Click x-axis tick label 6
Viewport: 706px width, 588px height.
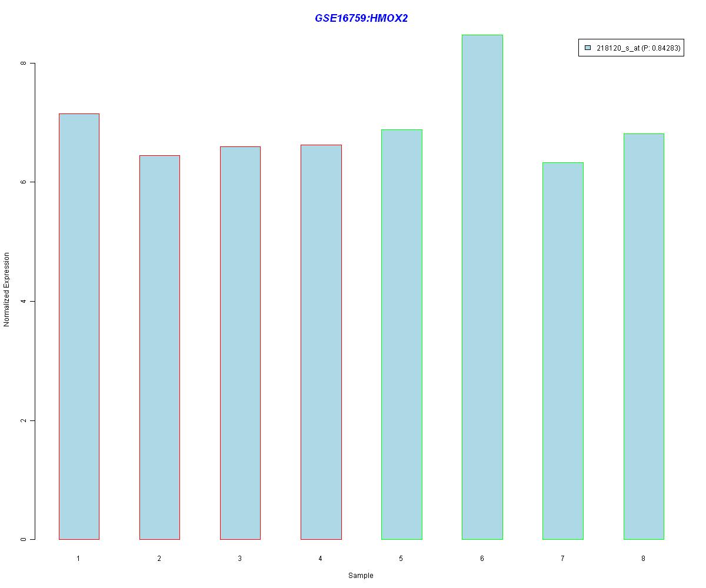pos(482,558)
